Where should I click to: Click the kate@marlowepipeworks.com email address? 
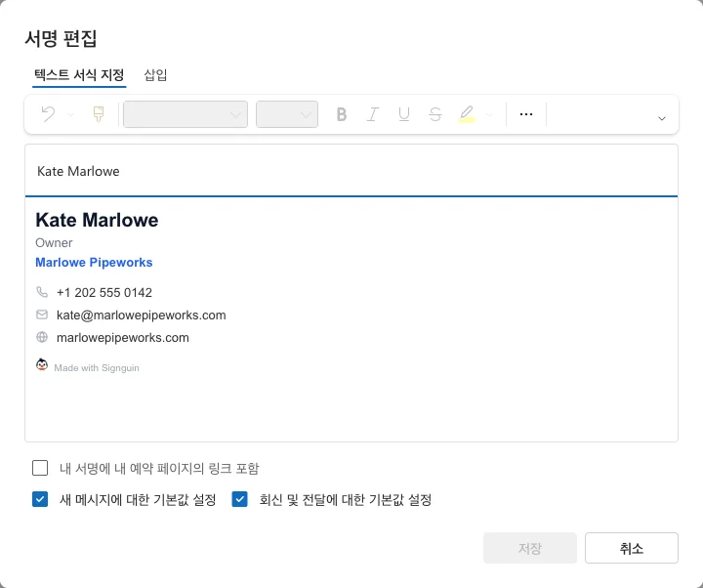142,315
